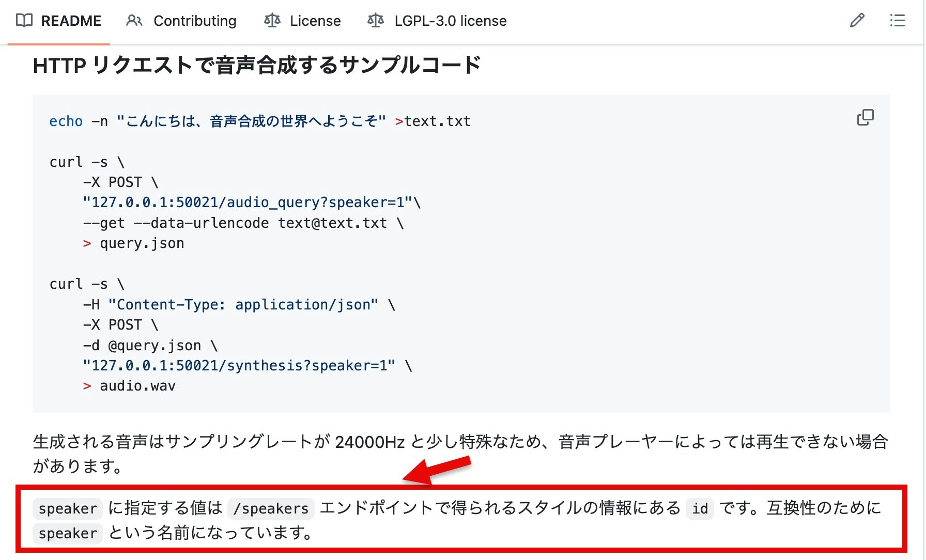Switch to the Contributing tab

tap(181, 21)
